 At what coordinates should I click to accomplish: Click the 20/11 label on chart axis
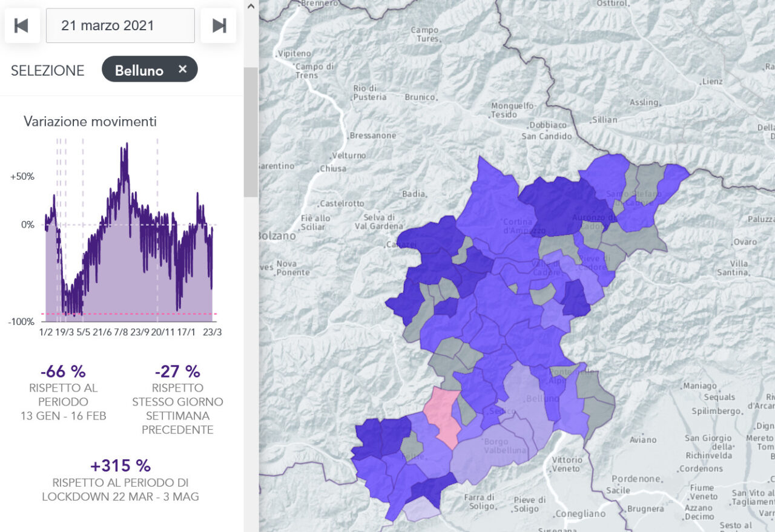click(162, 332)
